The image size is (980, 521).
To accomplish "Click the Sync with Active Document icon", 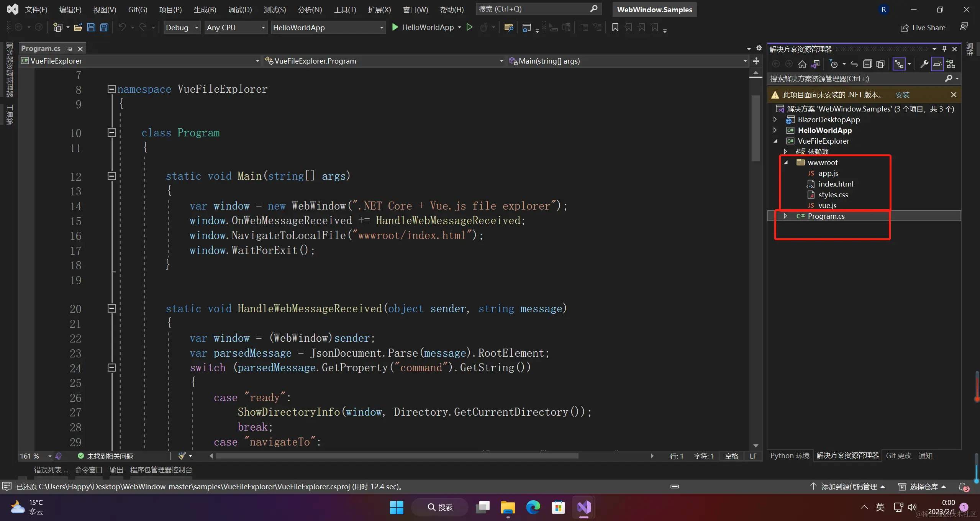I will 854,64.
